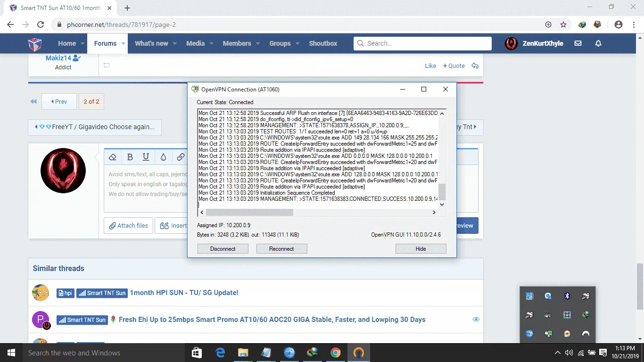Open the Groups nav item
644x362 pixels.
pos(280,43)
